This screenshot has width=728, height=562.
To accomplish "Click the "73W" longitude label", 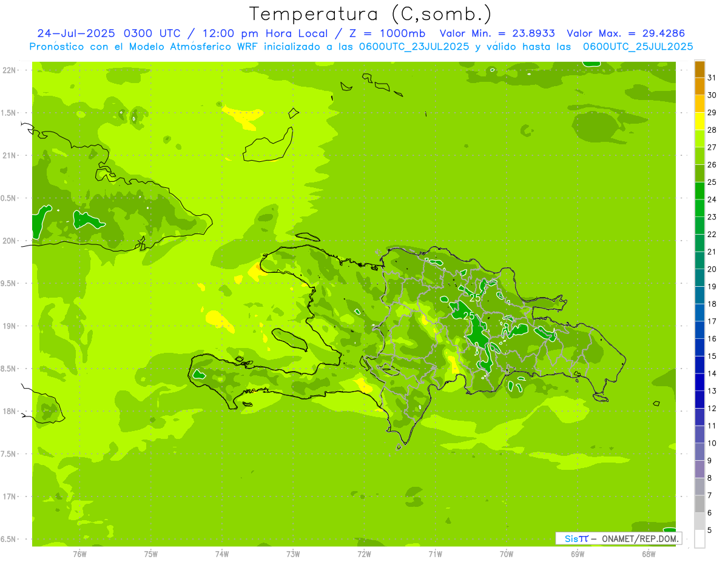I will click(293, 554).
